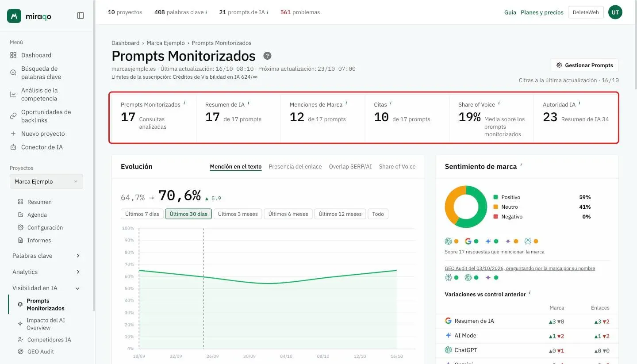This screenshot has height=364, width=637.
Task: Expand the Analytics section
Action: 46,272
